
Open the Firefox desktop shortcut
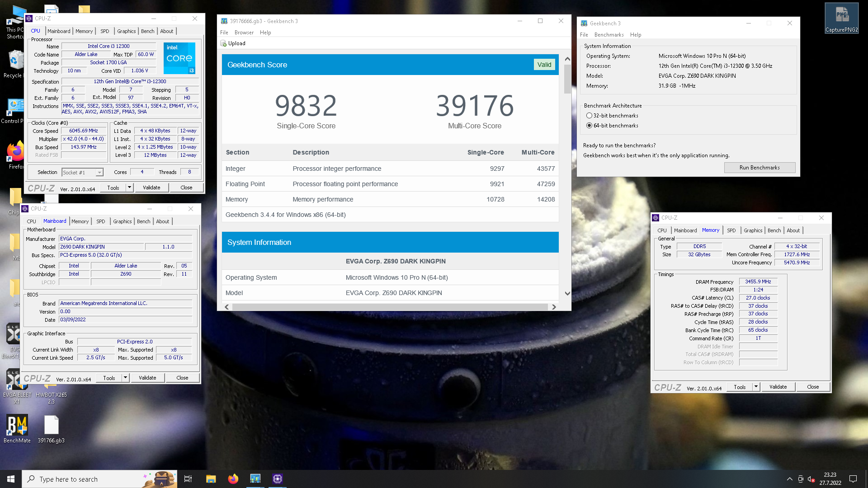pyautogui.click(x=16, y=155)
